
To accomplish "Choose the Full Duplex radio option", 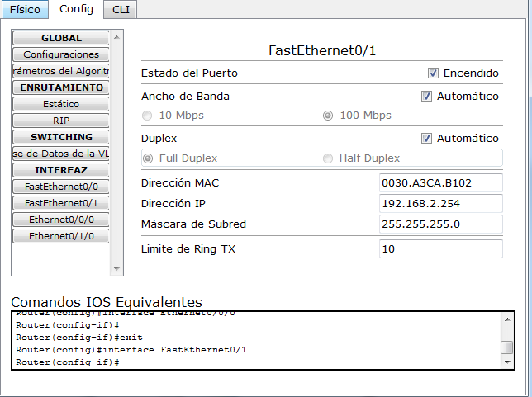I will coord(148,158).
